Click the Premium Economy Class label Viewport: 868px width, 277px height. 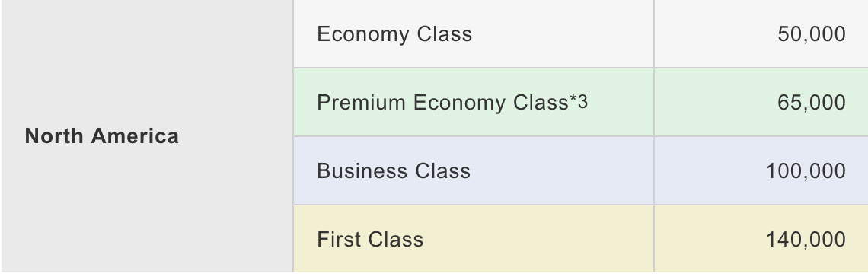pos(443,103)
